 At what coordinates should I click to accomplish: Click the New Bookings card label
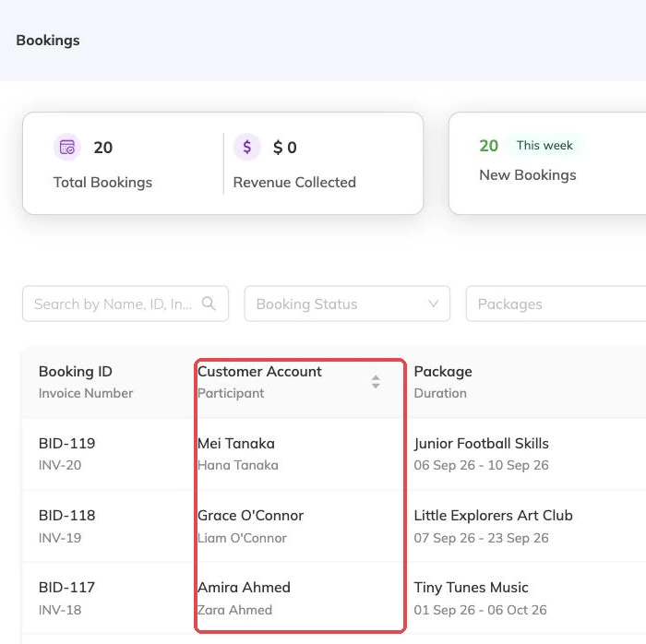point(528,175)
